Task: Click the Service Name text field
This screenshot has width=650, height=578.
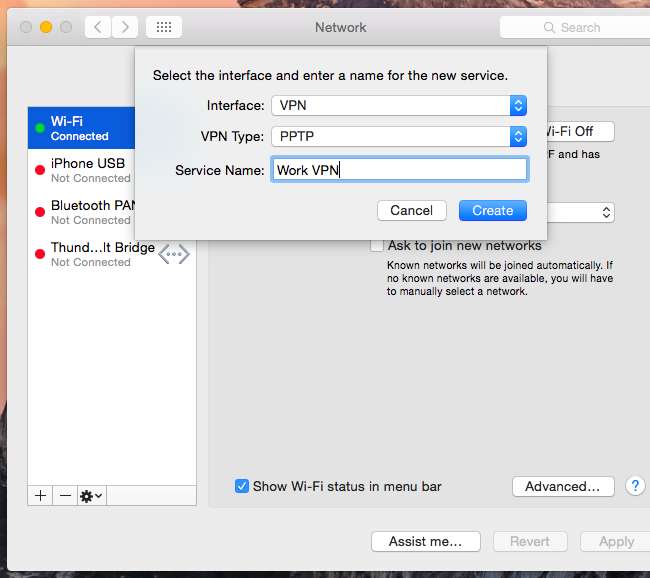Action: tap(398, 170)
